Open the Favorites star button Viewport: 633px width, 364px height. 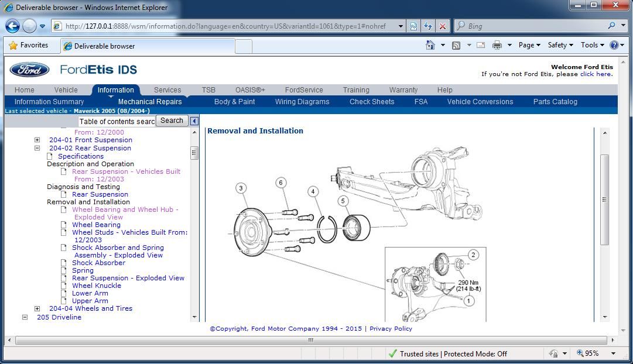[x=28, y=45]
